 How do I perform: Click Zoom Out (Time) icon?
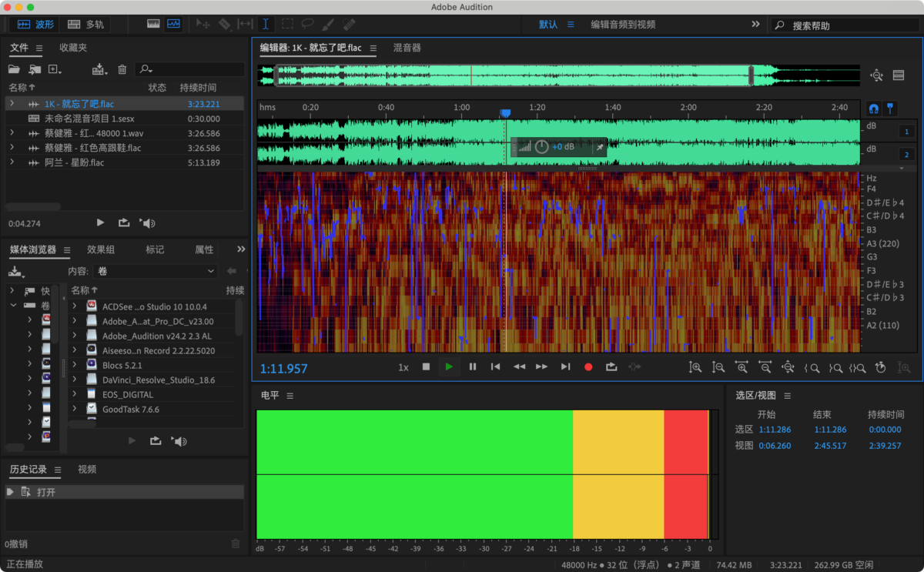point(765,368)
